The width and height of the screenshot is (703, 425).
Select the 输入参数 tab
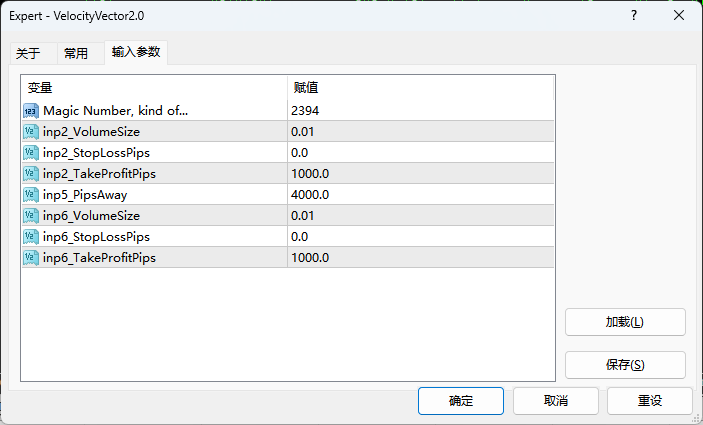pyautogui.click(x=136, y=52)
